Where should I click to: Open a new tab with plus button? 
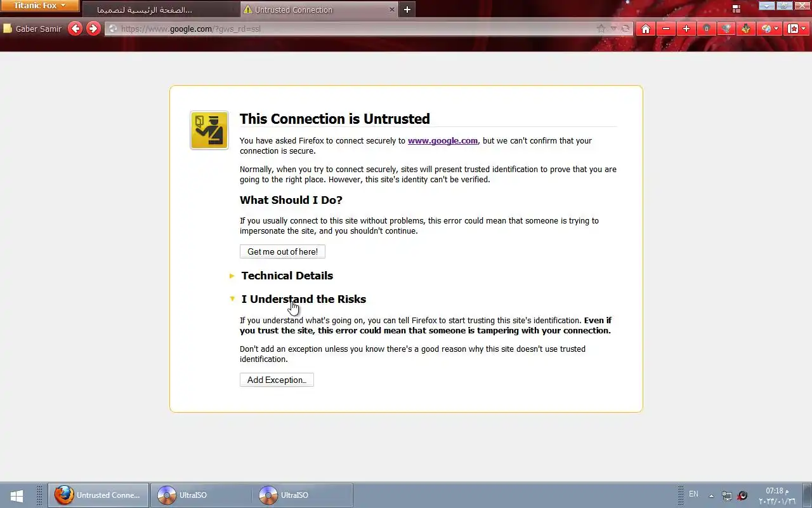[x=407, y=10]
